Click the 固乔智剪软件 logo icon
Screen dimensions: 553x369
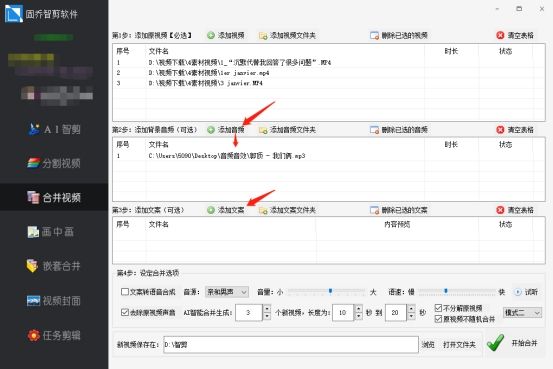click(13, 13)
